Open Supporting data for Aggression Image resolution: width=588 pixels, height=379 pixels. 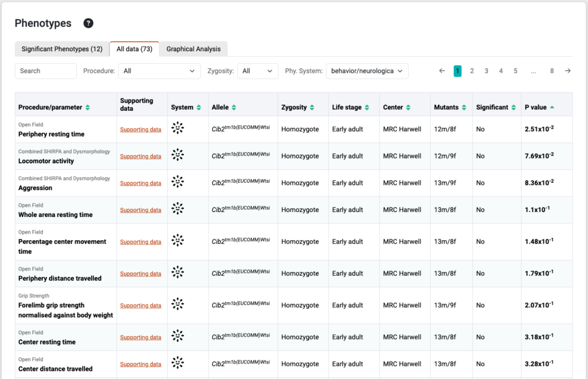(141, 183)
